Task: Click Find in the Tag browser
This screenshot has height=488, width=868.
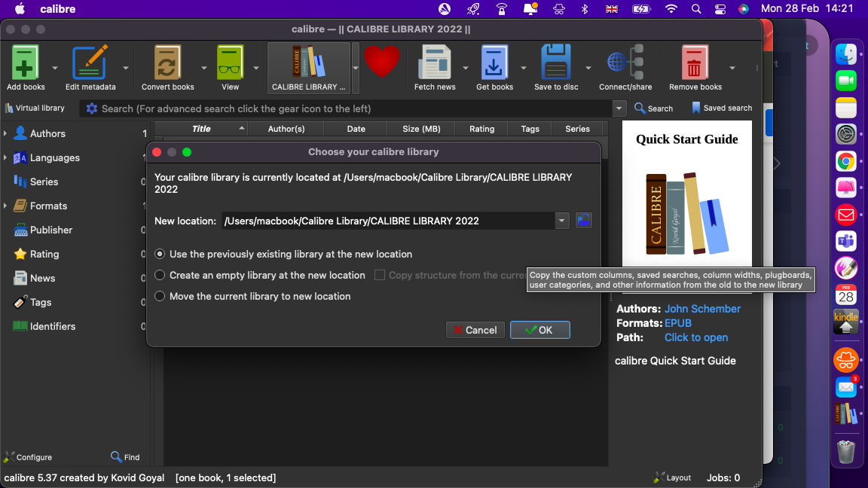Action: [125, 457]
